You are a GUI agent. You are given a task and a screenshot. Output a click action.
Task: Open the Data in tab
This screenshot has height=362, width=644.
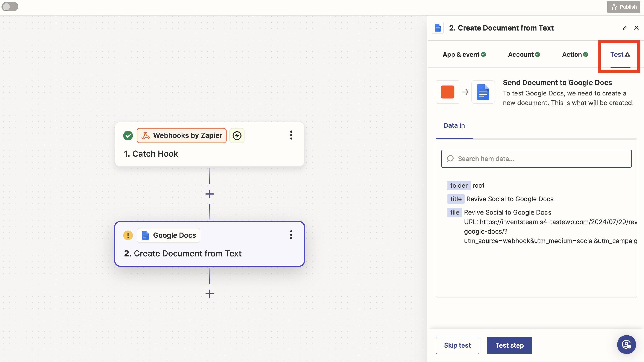pyautogui.click(x=454, y=125)
